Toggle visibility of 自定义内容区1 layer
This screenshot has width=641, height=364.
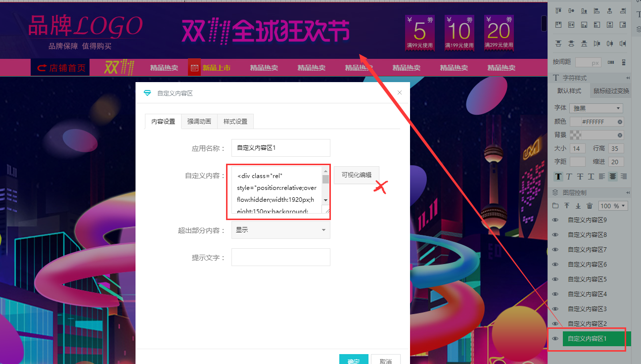point(555,339)
